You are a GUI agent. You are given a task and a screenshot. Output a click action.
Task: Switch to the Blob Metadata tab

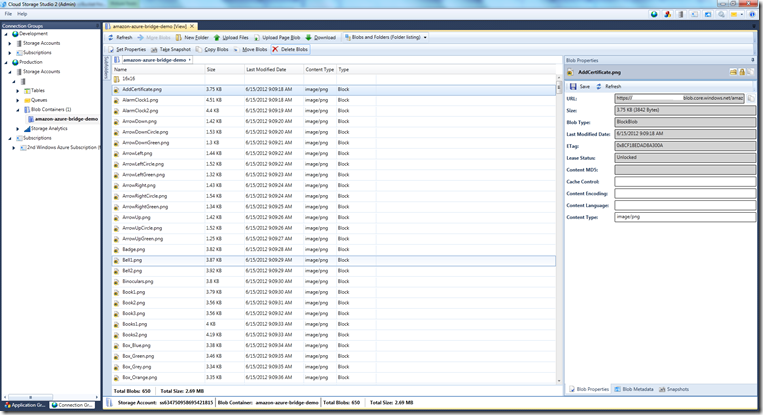click(636, 388)
